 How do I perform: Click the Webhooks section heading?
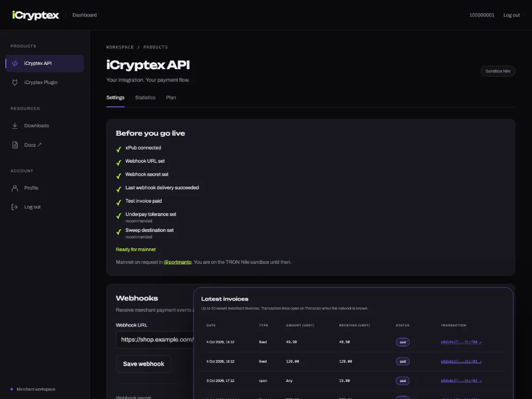click(137, 298)
